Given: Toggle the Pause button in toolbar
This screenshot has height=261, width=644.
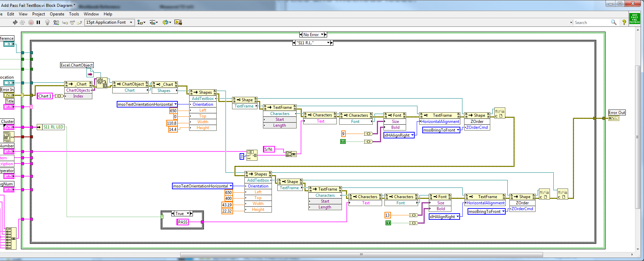Looking at the screenshot, I should point(38,22).
